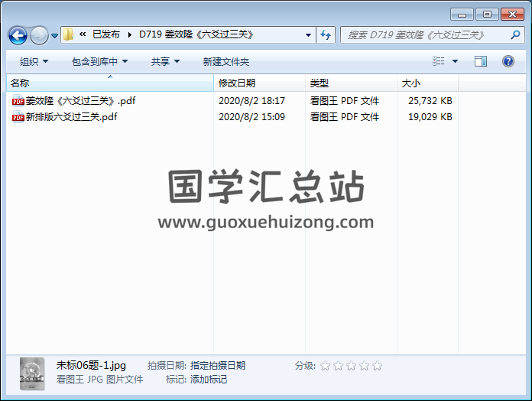Viewport: 532px width, 401px height.
Task: Click type cell in 18:17 file row
Action: point(345,101)
